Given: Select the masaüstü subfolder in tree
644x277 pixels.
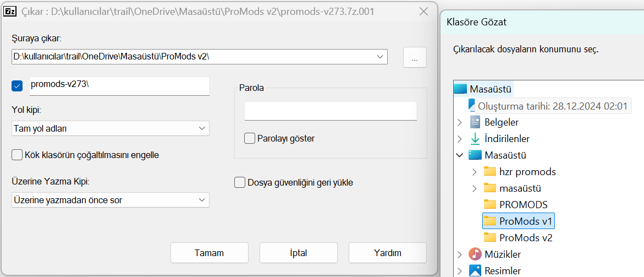Looking at the screenshot, I should [520, 188].
